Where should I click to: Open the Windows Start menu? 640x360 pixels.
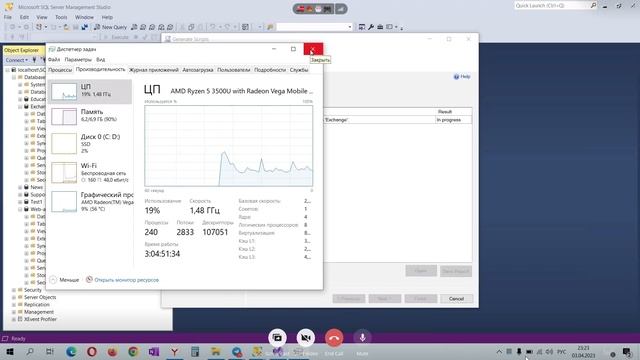click(x=9, y=351)
